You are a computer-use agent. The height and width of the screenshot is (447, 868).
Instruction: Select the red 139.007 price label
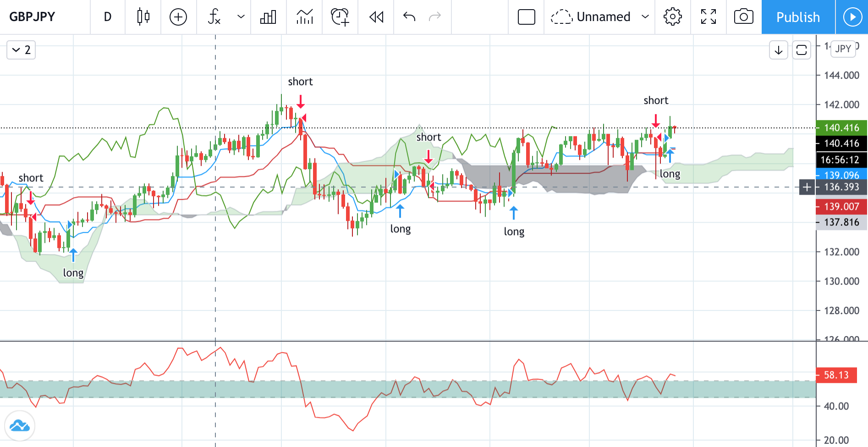tap(842, 207)
